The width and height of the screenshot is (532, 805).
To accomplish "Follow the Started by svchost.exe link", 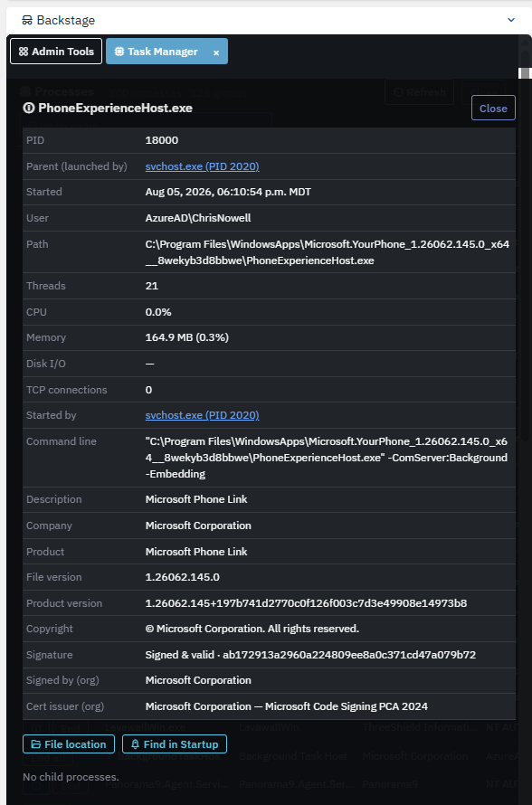I will tap(203, 415).
